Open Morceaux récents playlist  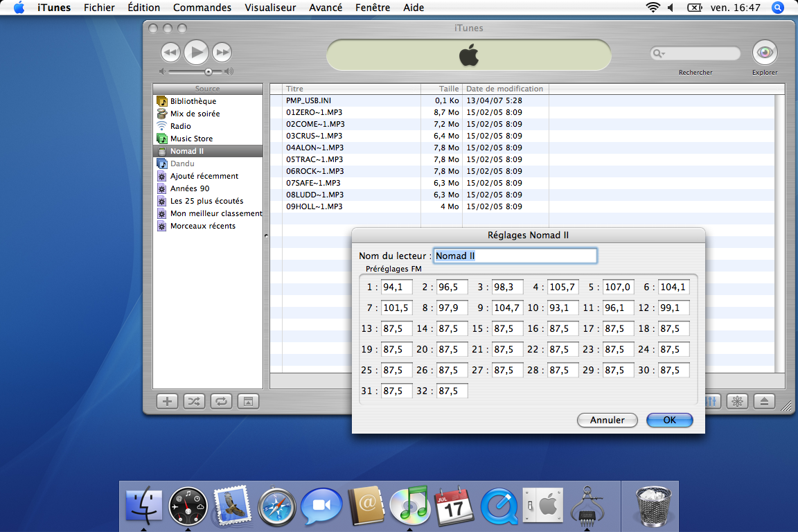pyautogui.click(x=208, y=226)
